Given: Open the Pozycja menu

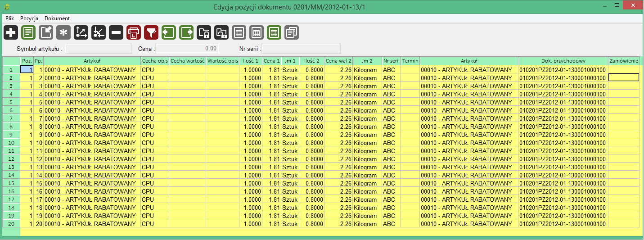Looking at the screenshot, I should [x=29, y=18].
